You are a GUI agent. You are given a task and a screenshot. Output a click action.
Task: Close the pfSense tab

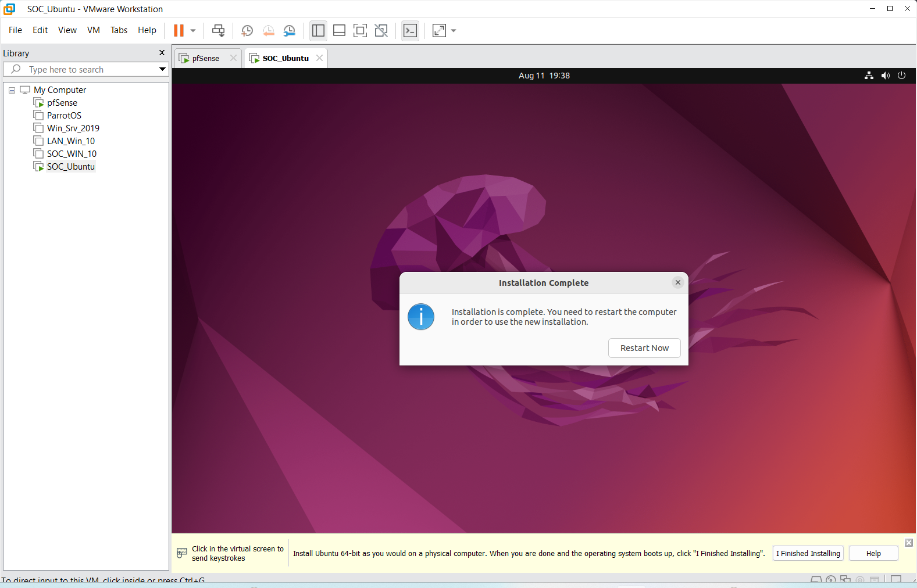click(x=233, y=58)
